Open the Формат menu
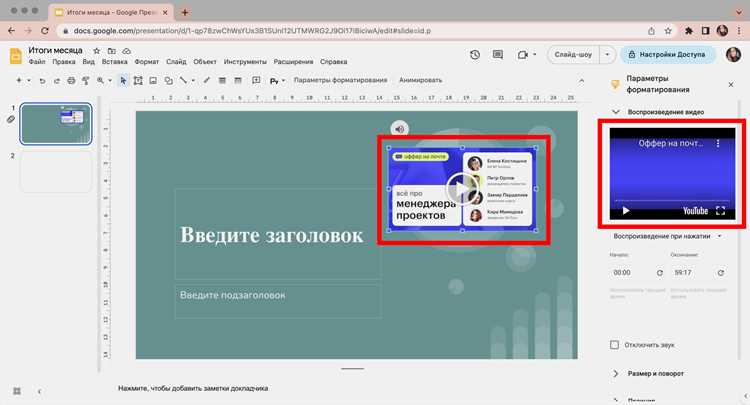Screen dimensions: 750x405 pyautogui.click(x=146, y=62)
